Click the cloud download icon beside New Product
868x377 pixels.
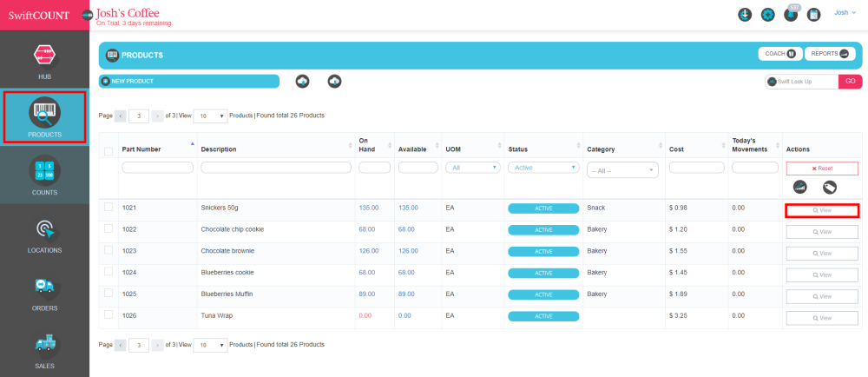pyautogui.click(x=334, y=82)
